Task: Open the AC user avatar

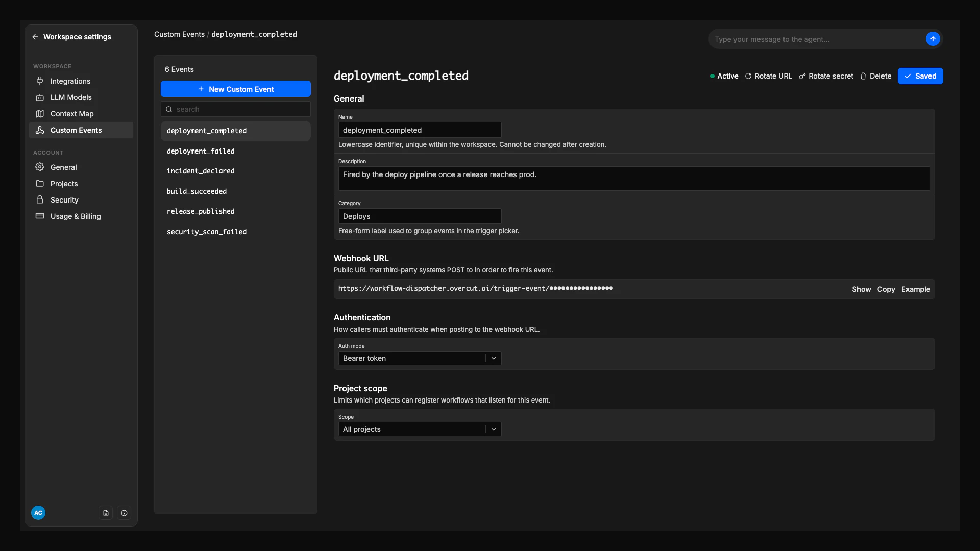Action: pos(38,513)
